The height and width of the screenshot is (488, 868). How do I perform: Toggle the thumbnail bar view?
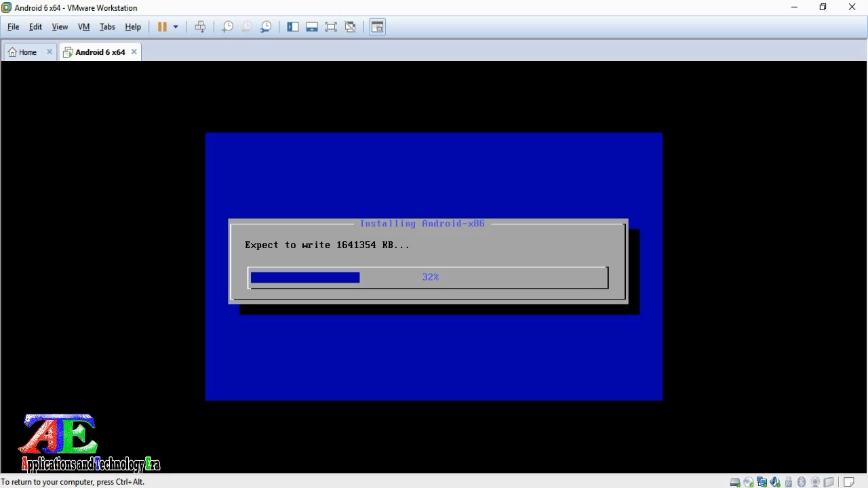click(312, 27)
